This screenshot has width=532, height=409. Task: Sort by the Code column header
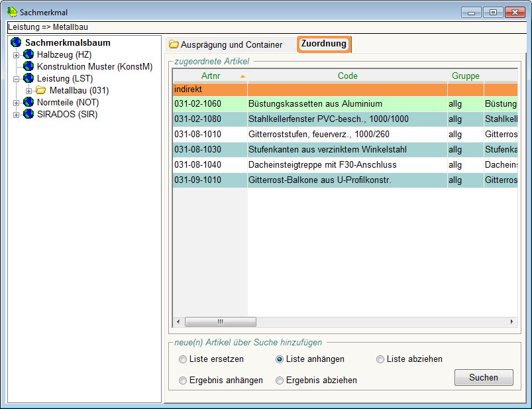347,76
